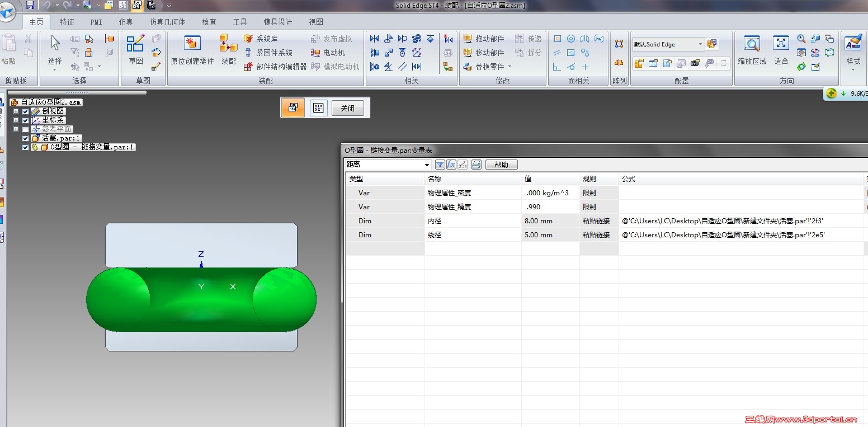Expand the 参考平面 tree node
This screenshot has width=868, height=427.
tap(16, 129)
